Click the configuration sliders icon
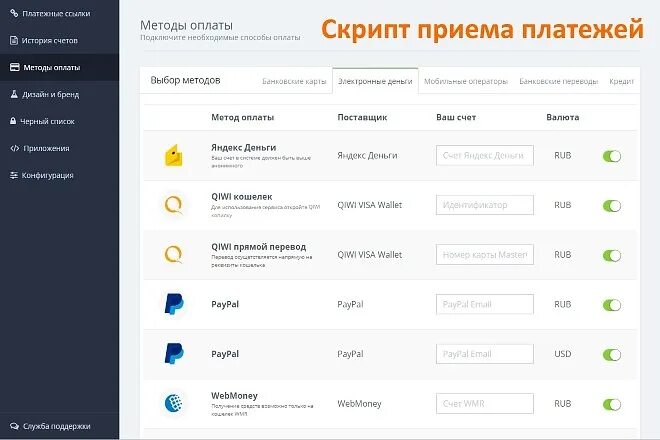 pyautogui.click(x=14, y=175)
